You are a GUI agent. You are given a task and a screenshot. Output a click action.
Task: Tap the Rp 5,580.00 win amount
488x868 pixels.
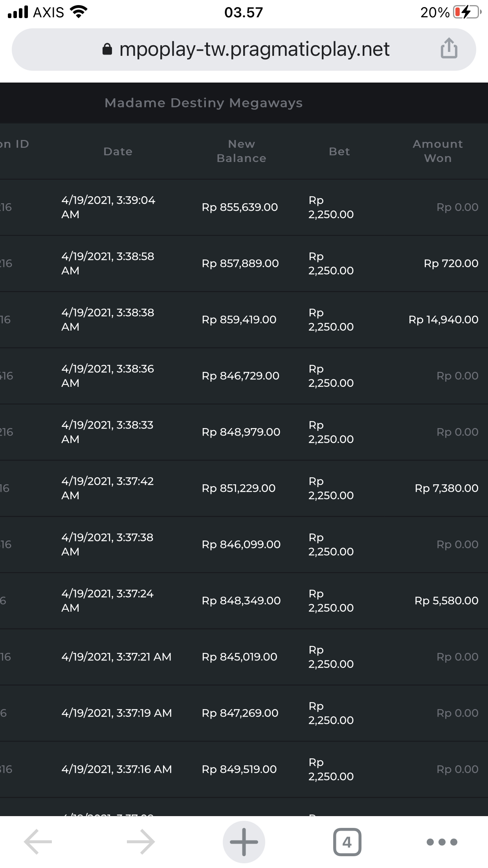446,601
